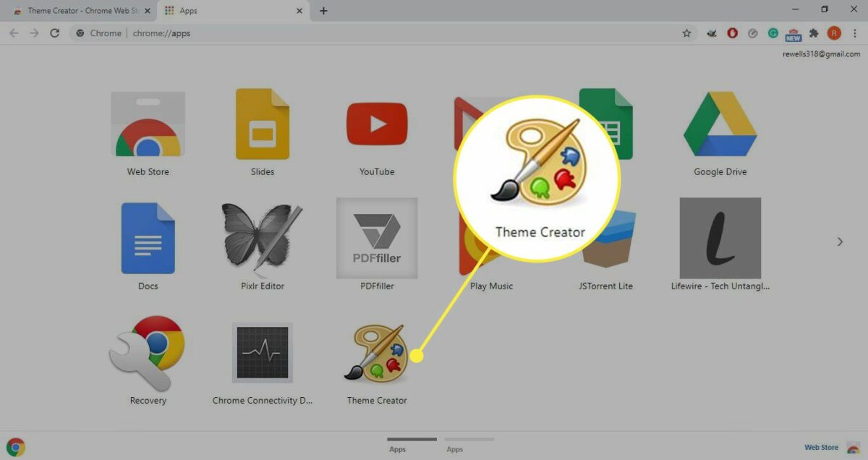This screenshot has width=868, height=460.
Task: Open the Pixlr Editor app
Action: pyautogui.click(x=262, y=237)
